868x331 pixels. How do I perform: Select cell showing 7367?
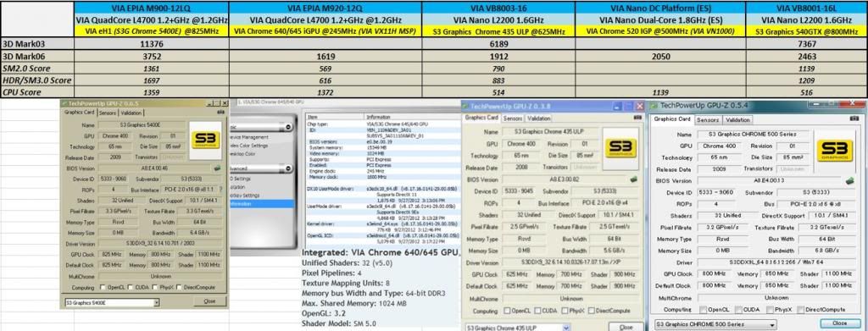point(807,44)
